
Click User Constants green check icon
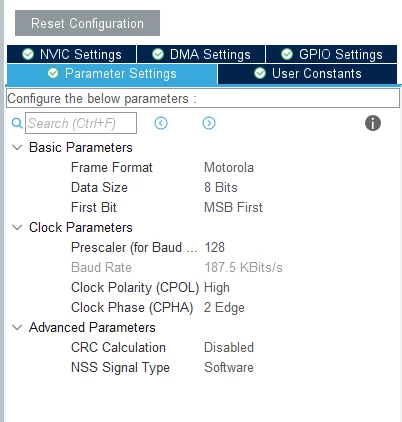[260, 73]
